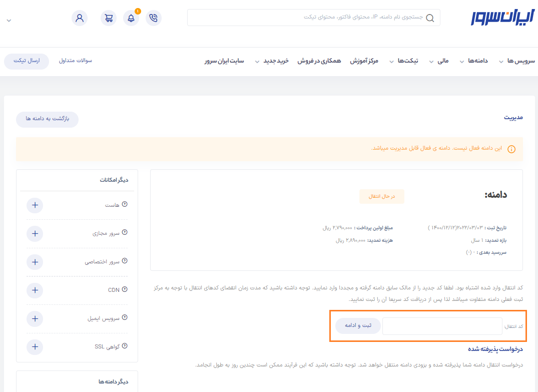Click the phone support icon
Screen dimensions: 538x392
[x=154, y=18]
